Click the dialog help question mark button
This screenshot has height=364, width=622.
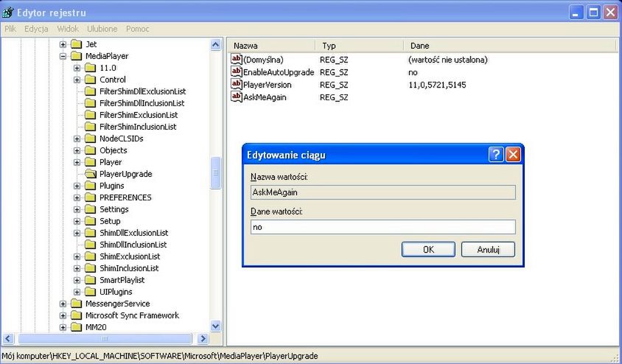(496, 154)
